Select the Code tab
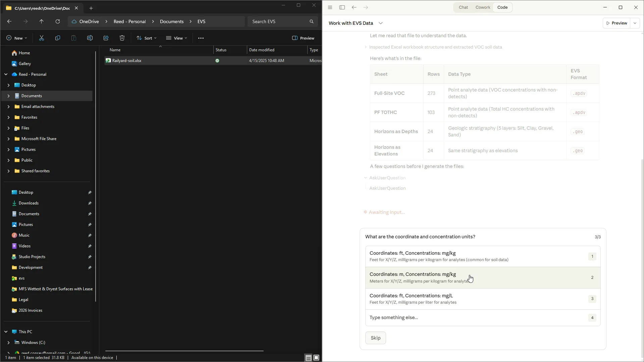Screen dimensions: 644x362 (502, 7)
